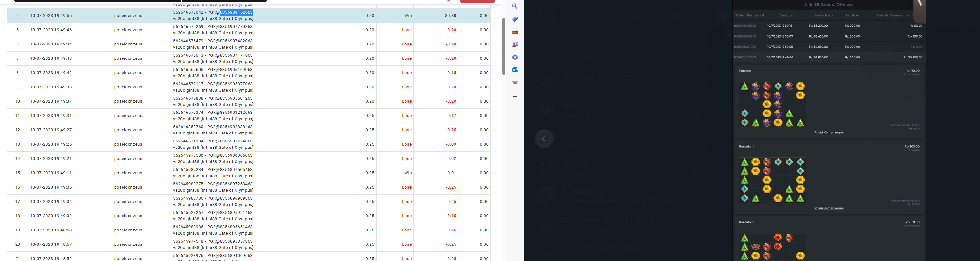Click date 10/7/2023 19.50.05 in history panel
The height and width of the screenshot is (261, 980).
(x=780, y=47)
